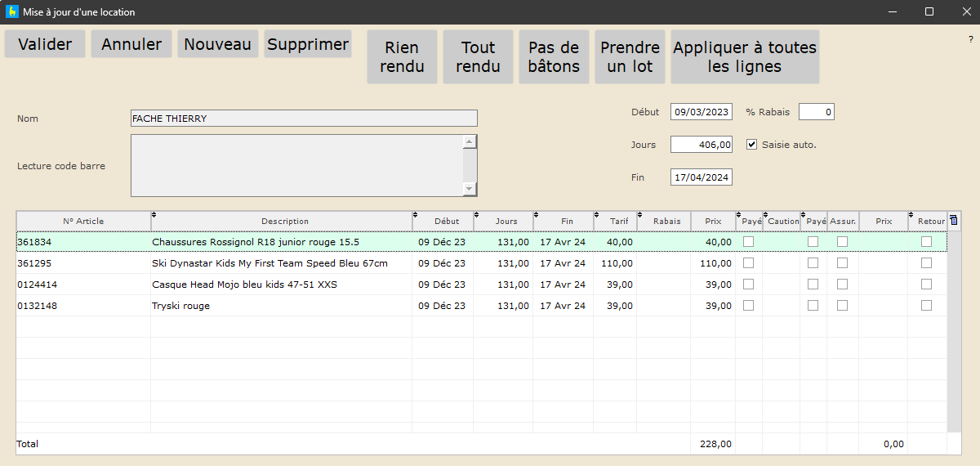
Task: Select Pas de bâtons
Action: pos(554,57)
